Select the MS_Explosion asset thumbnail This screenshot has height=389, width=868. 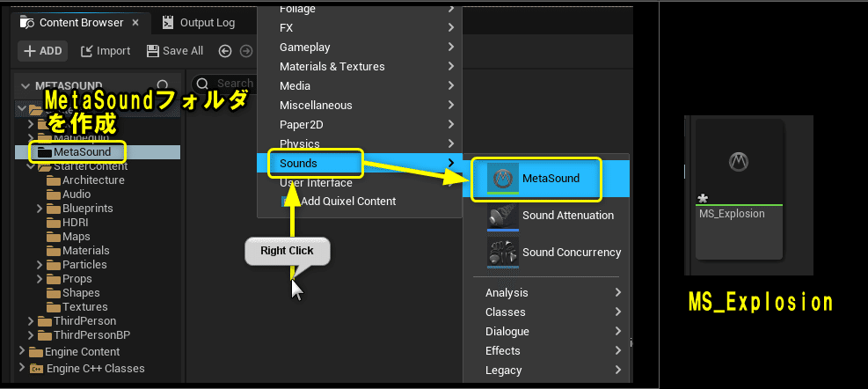[739, 189]
